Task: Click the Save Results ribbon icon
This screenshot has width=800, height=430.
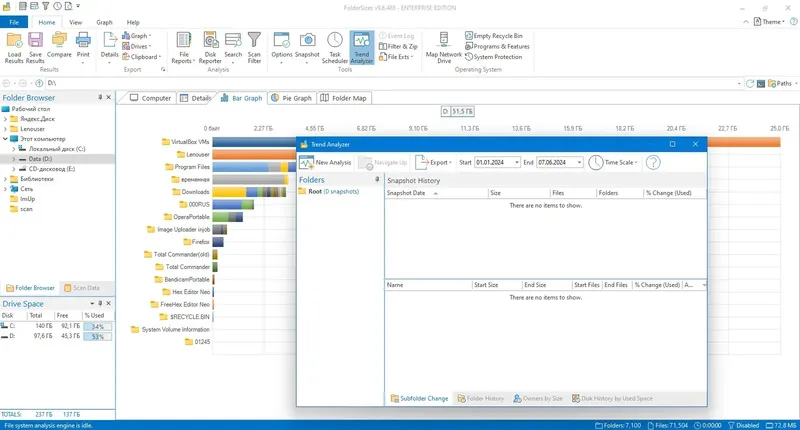Action: click(x=35, y=47)
